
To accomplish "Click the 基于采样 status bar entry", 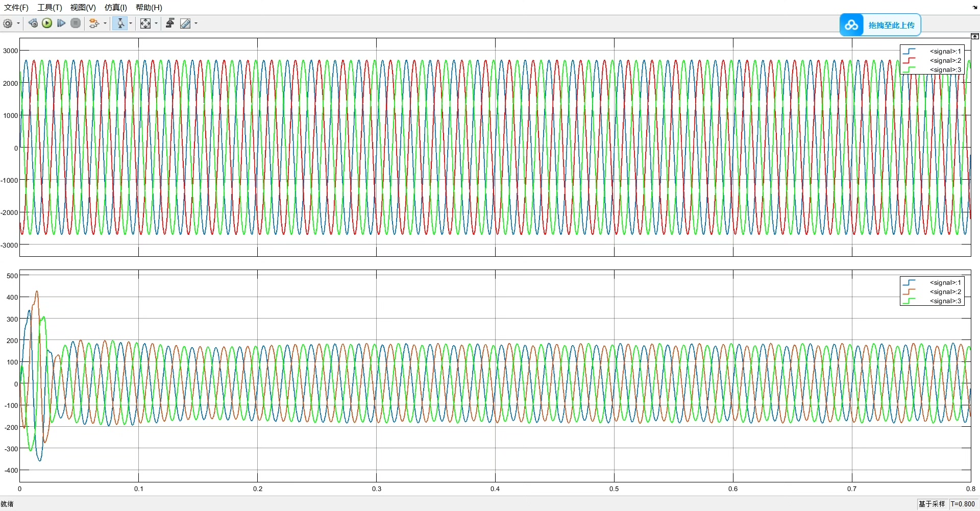I will click(x=932, y=504).
